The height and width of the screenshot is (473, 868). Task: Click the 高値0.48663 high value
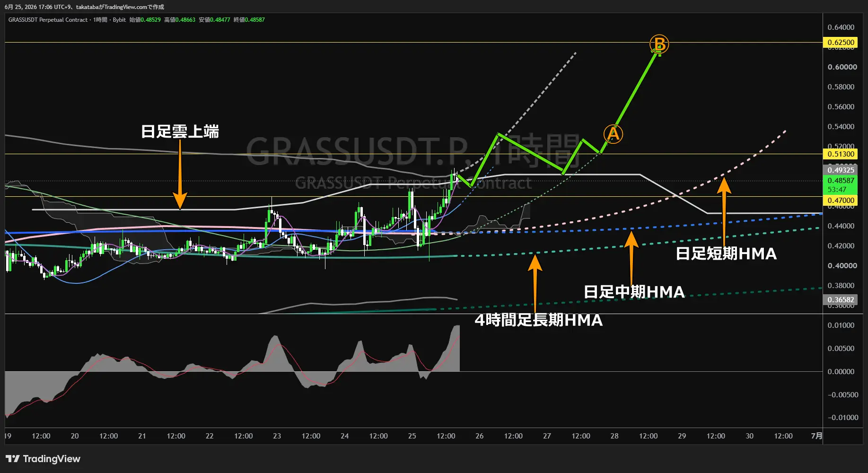[x=180, y=20]
